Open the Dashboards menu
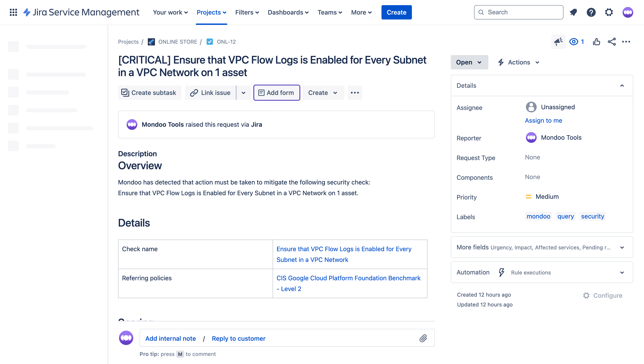The image size is (644, 364). 288,12
